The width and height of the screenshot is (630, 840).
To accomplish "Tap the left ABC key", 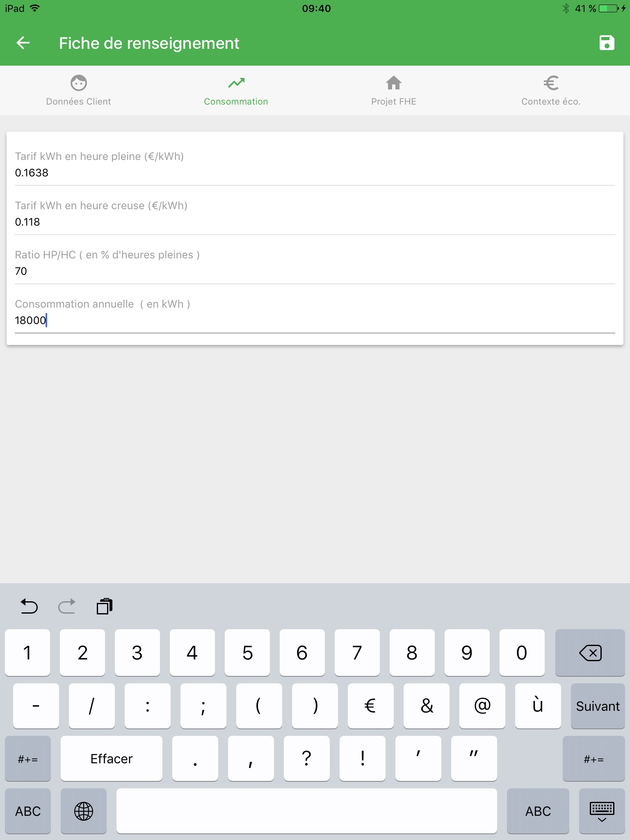I will coord(28,811).
